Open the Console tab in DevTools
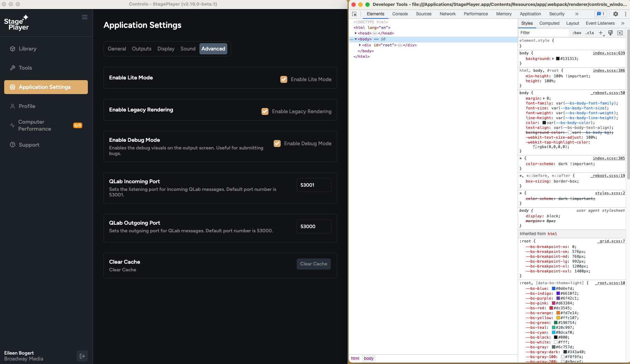 pyautogui.click(x=400, y=14)
